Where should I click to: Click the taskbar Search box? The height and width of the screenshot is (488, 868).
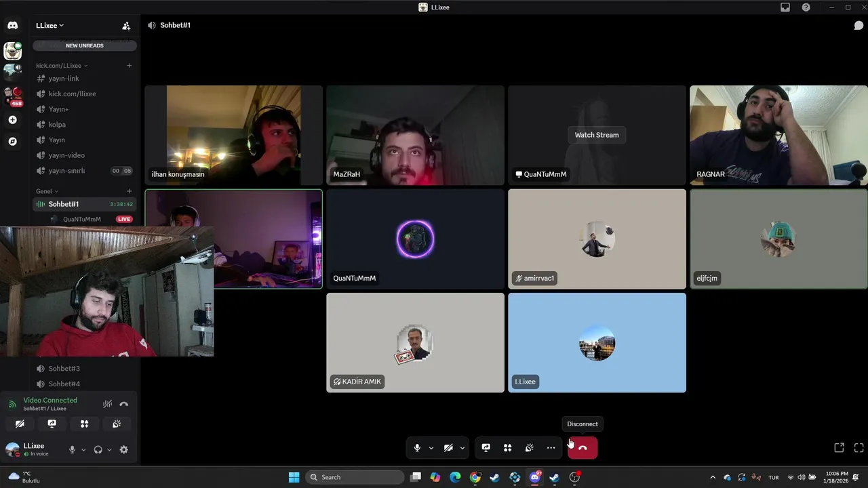(355, 477)
